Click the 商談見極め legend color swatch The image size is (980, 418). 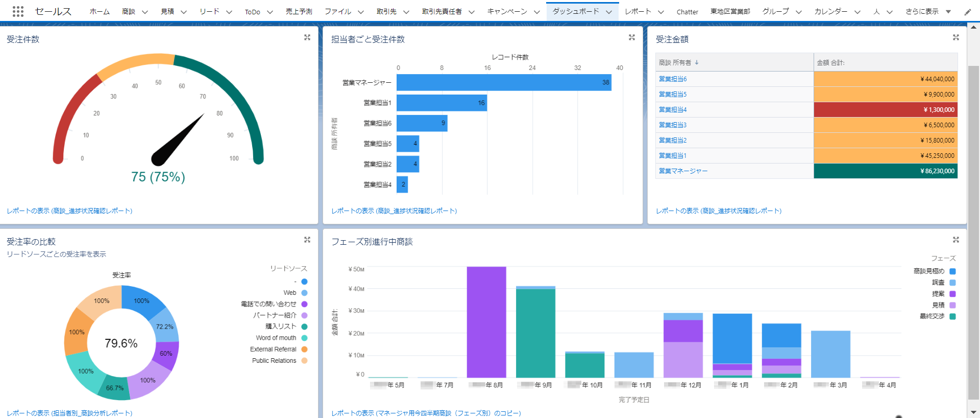tap(952, 271)
